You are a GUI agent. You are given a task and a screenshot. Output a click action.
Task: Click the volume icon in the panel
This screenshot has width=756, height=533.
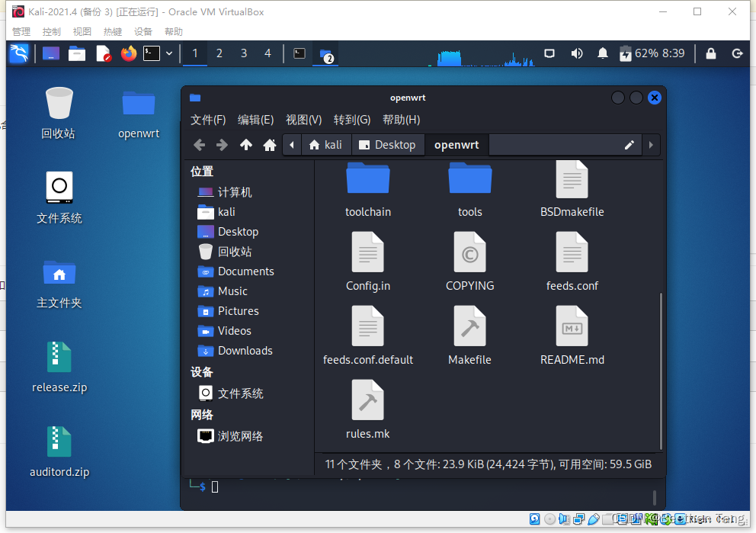[577, 53]
